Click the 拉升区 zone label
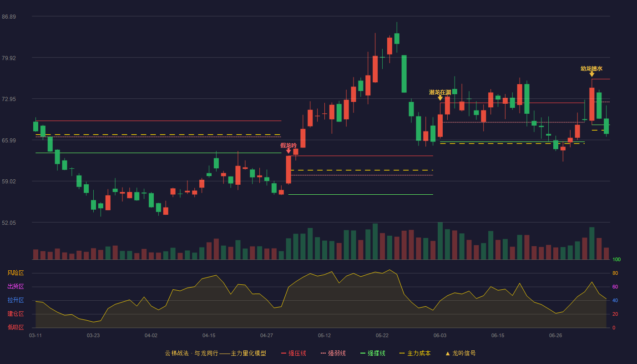 tap(15, 300)
